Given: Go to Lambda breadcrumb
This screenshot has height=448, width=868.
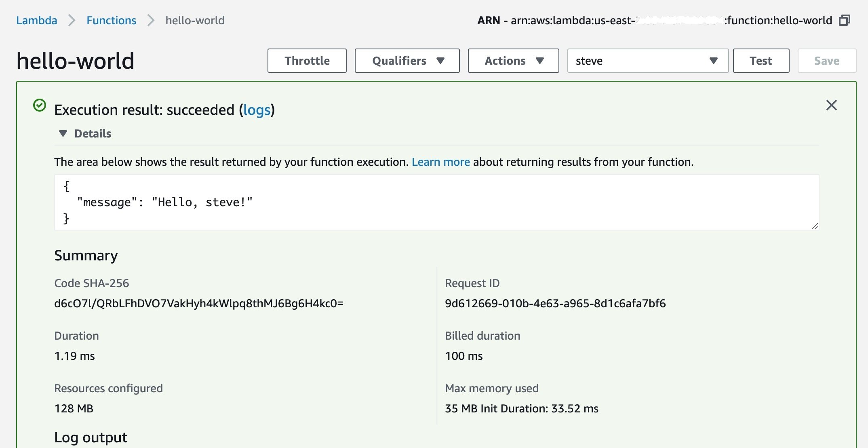Looking at the screenshot, I should coord(36,20).
